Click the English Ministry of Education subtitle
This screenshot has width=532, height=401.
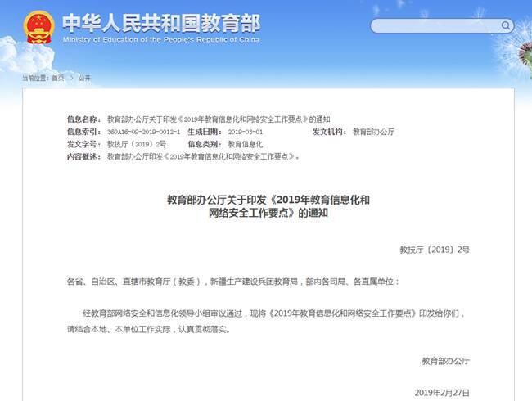coord(160,39)
